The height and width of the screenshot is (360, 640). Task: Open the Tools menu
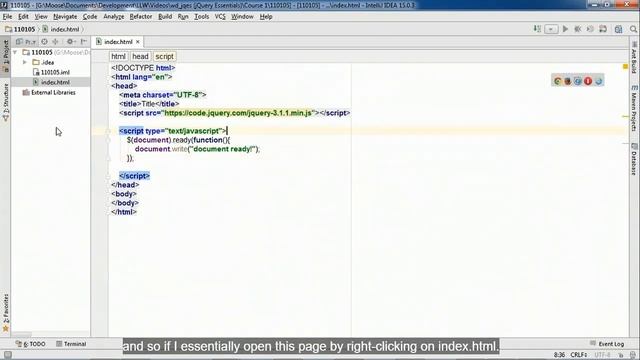tap(202, 17)
